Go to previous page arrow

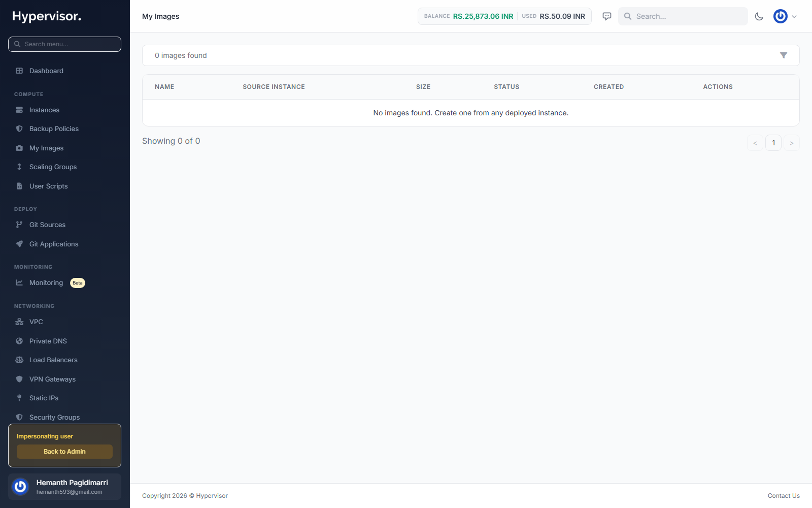click(x=755, y=143)
